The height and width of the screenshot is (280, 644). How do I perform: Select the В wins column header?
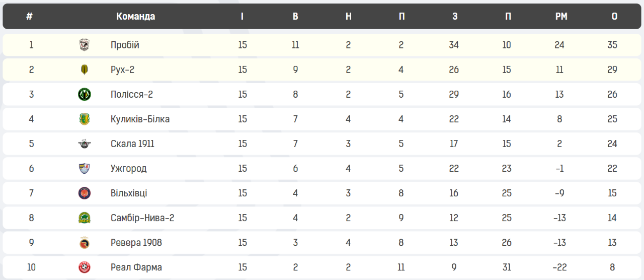coord(295,16)
